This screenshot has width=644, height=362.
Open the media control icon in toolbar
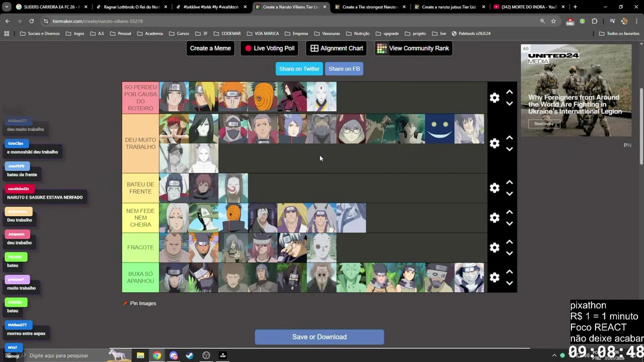[612, 21]
